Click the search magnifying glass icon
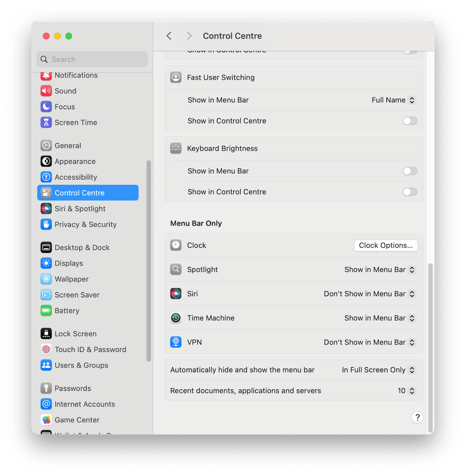 click(44, 59)
